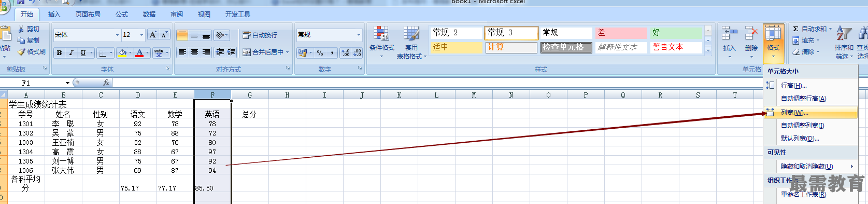The image size is (868, 204).
Task: Switch to the 公式 ribbon tab
Action: click(122, 15)
